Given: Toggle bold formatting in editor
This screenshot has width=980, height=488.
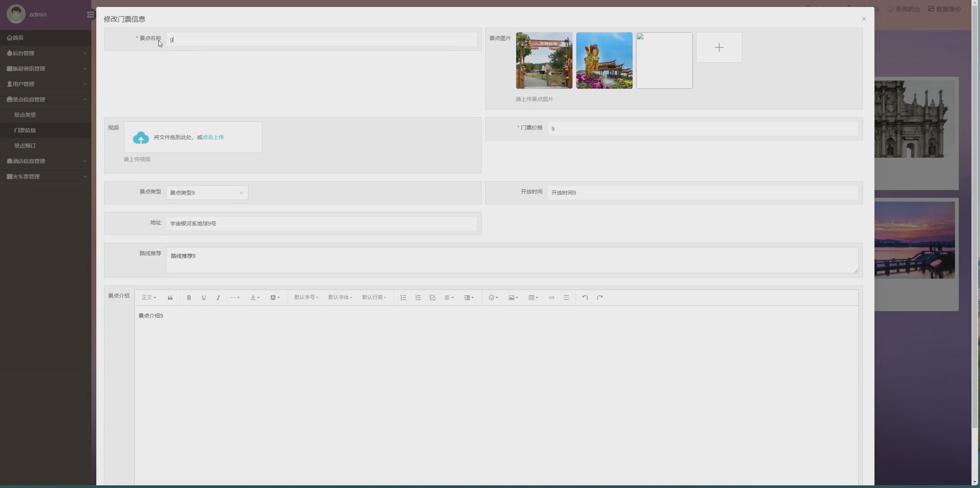Looking at the screenshot, I should [x=189, y=297].
